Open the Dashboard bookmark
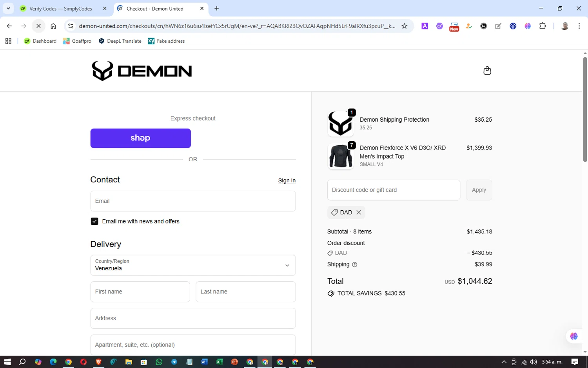The height and width of the screenshot is (368, 588). point(40,41)
